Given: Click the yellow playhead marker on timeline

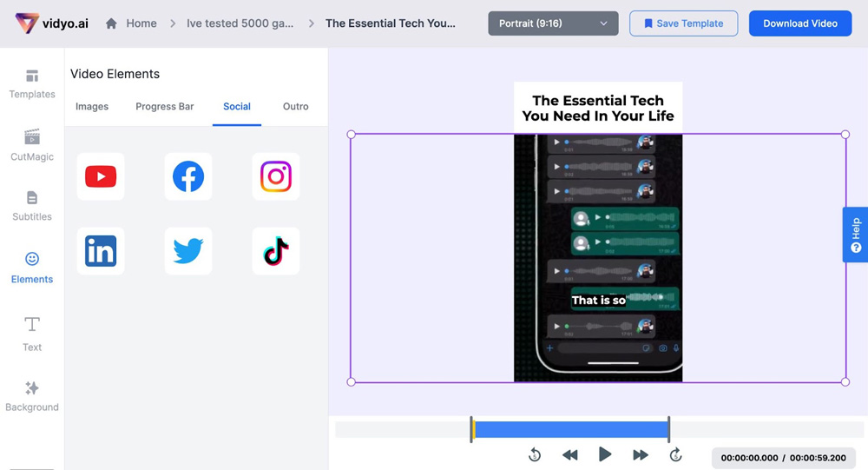Looking at the screenshot, I should coord(474,429).
